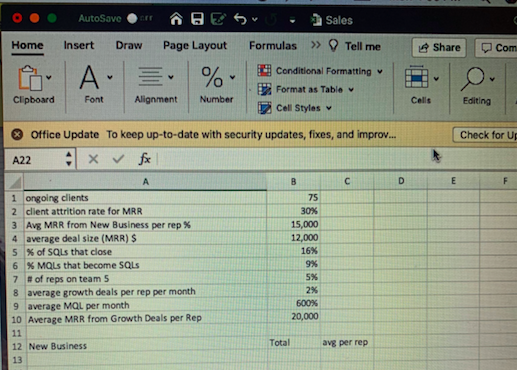Show more ribbon tabs chevron
The height and width of the screenshot is (370, 517).
pos(315,45)
